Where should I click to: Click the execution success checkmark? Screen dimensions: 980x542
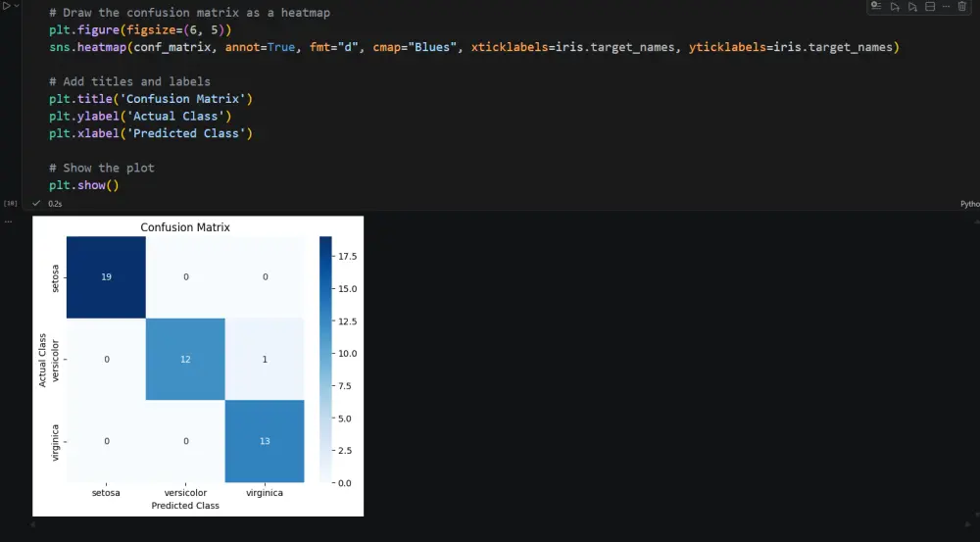[x=36, y=203]
